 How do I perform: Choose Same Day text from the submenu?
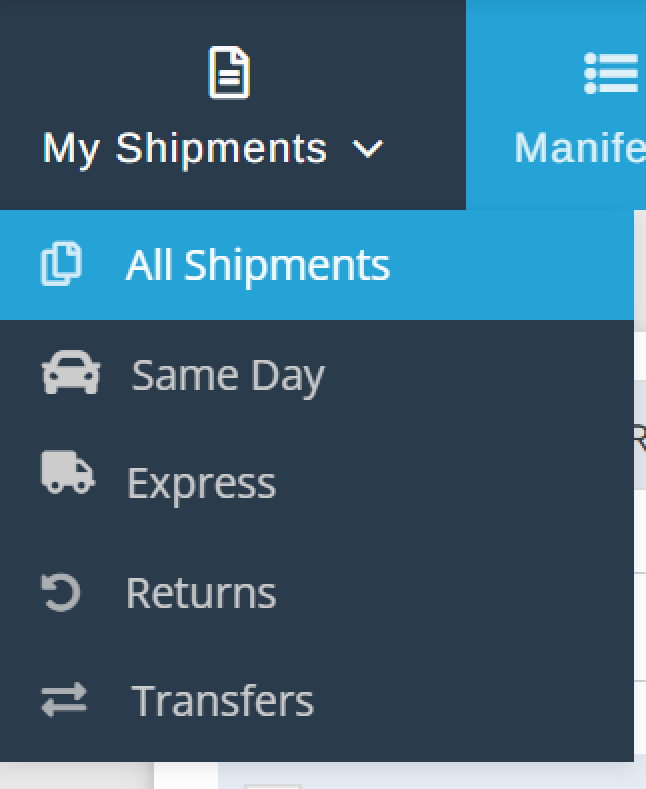(x=228, y=376)
